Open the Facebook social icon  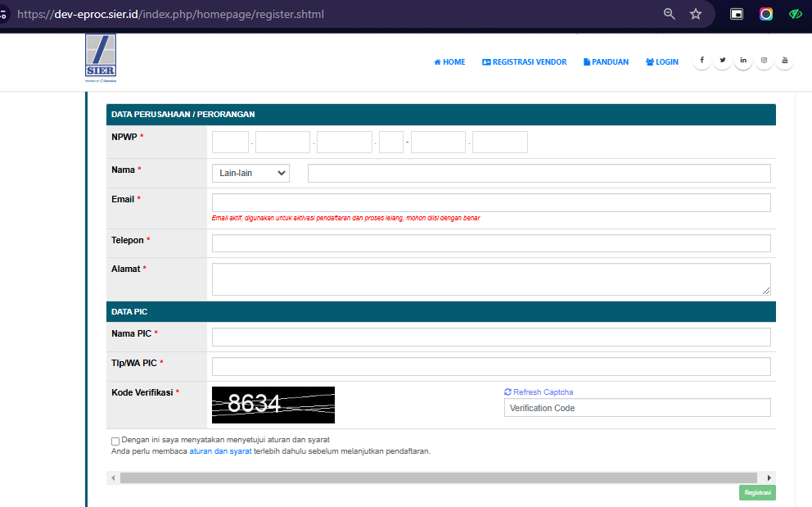coord(701,61)
